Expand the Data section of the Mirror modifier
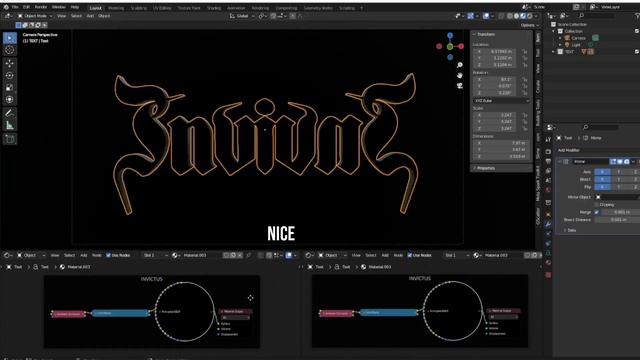The height and width of the screenshot is (360, 640). tap(565, 230)
